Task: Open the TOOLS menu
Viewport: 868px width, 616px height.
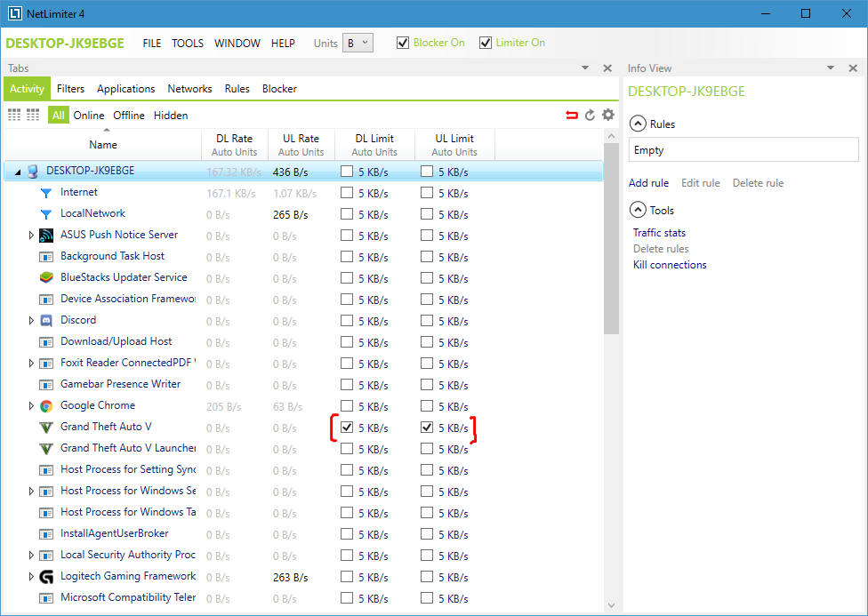Action: (x=188, y=44)
